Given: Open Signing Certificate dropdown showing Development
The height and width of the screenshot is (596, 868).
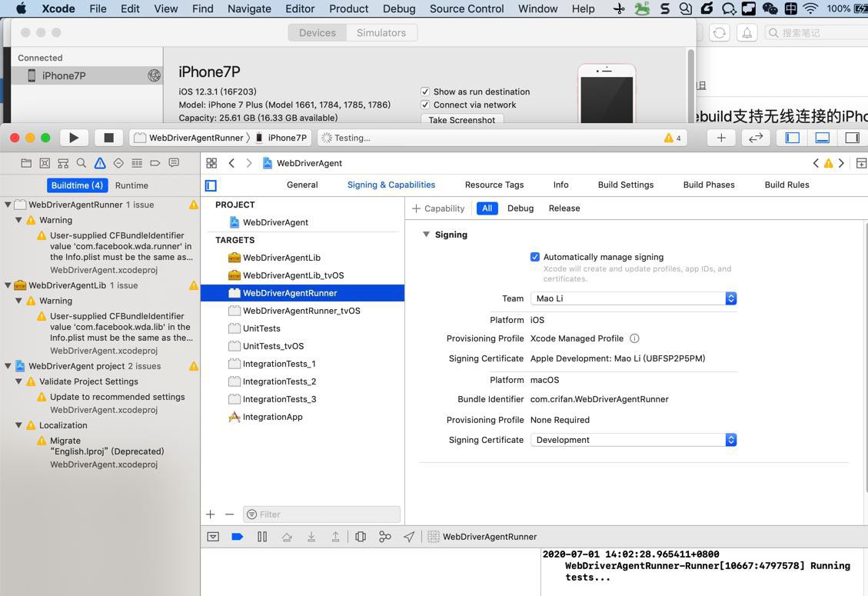Looking at the screenshot, I should click(634, 440).
